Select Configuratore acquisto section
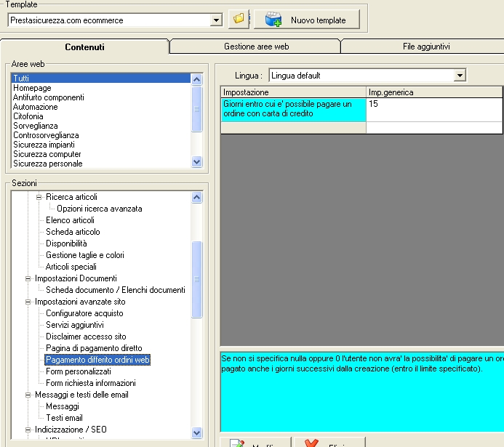Image resolution: width=504 pixels, height=447 pixels. click(x=84, y=313)
